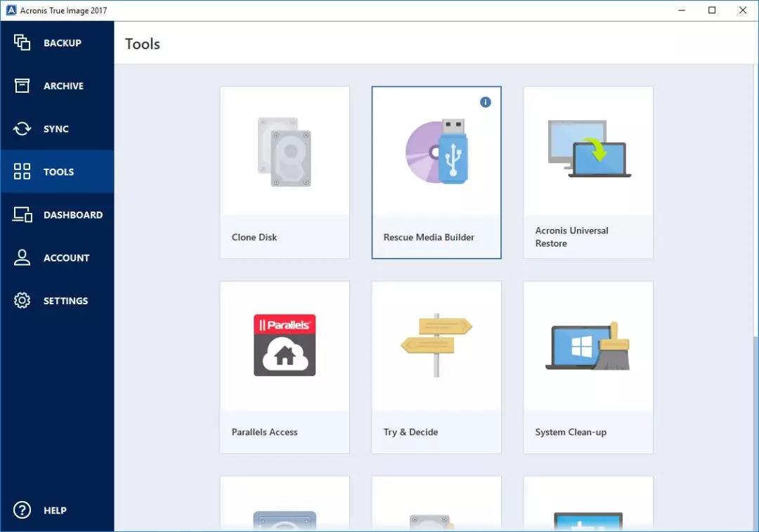Open the Try & Decide signpost icon
759x532 pixels.
click(x=436, y=345)
